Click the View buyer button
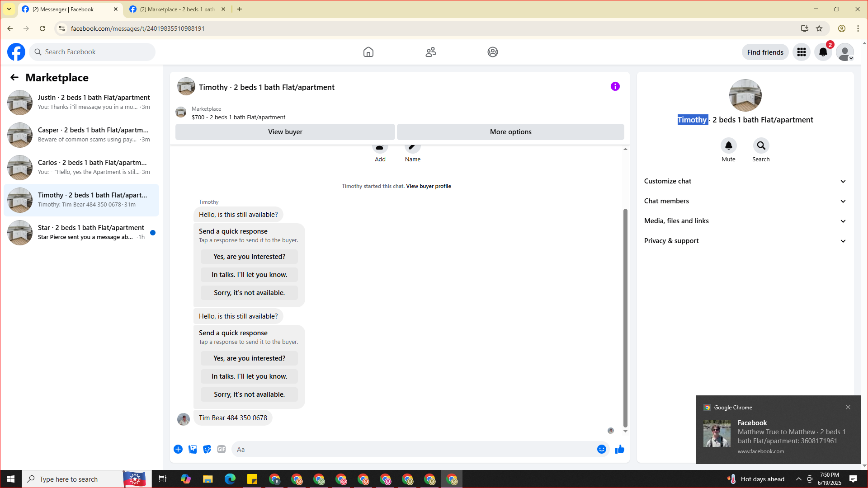This screenshot has height=488, width=868. (285, 132)
